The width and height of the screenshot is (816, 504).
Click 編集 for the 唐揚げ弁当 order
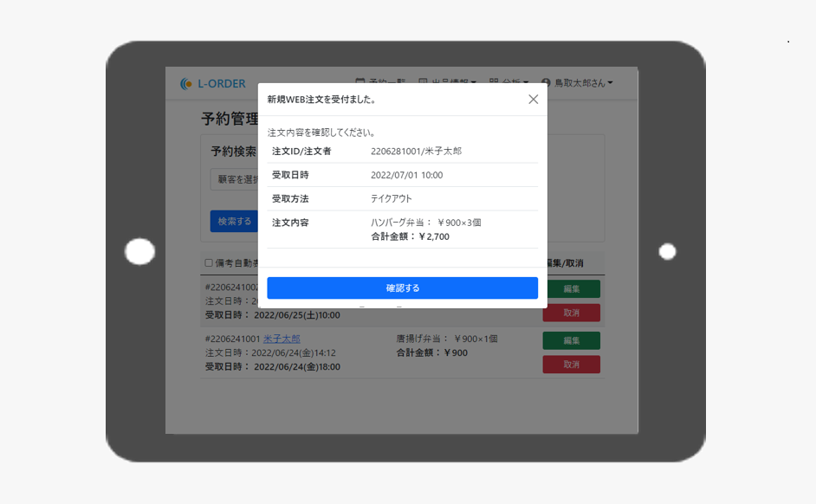pyautogui.click(x=571, y=340)
